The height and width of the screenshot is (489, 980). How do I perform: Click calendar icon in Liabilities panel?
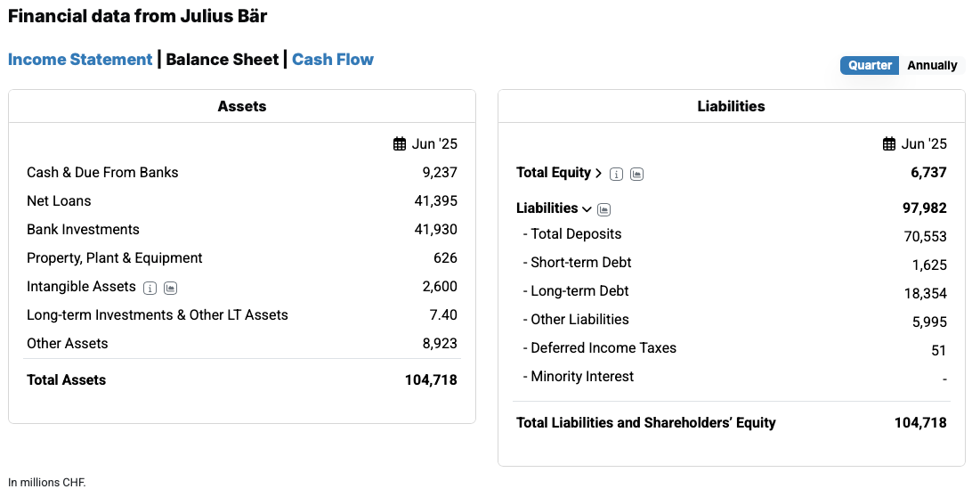(889, 144)
